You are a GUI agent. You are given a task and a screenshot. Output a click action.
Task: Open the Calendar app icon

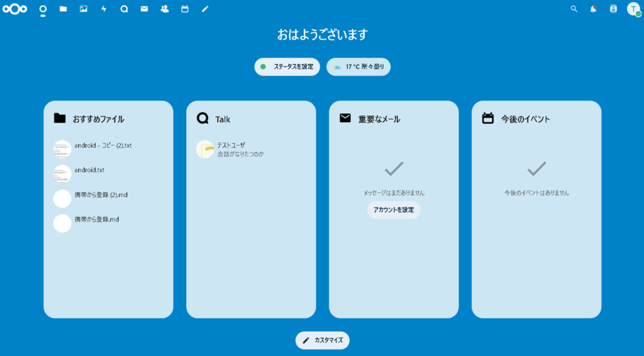tap(185, 9)
